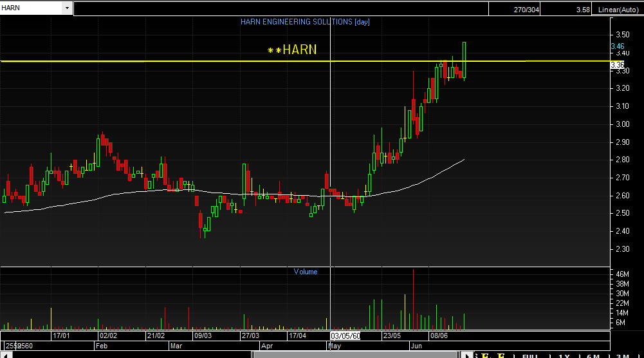Viewport: 644px width, 358px height.
Task: Click the horizontal scrollbar thumb
Action: coord(355,355)
